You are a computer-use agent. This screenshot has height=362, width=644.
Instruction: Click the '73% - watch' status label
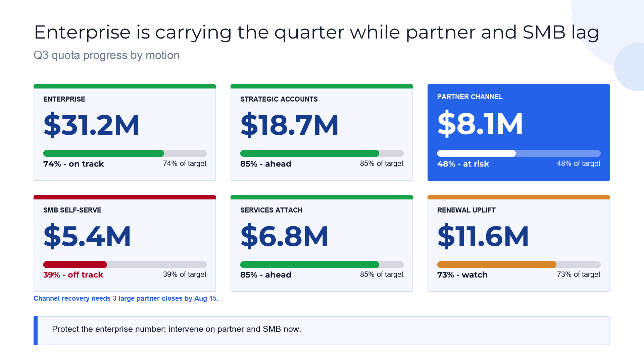point(462,275)
